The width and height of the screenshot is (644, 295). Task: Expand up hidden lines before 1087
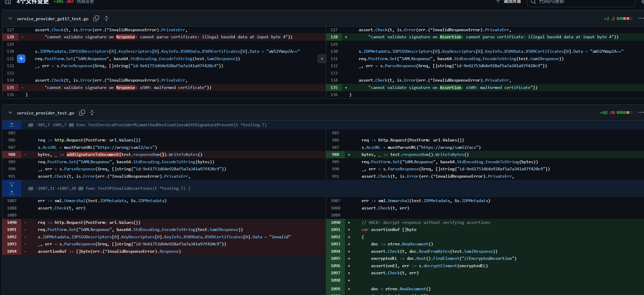[12, 192]
